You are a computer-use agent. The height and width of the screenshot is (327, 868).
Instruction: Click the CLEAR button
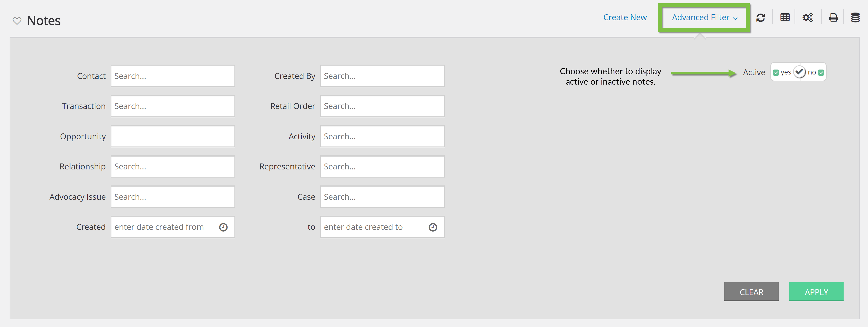[x=751, y=292]
